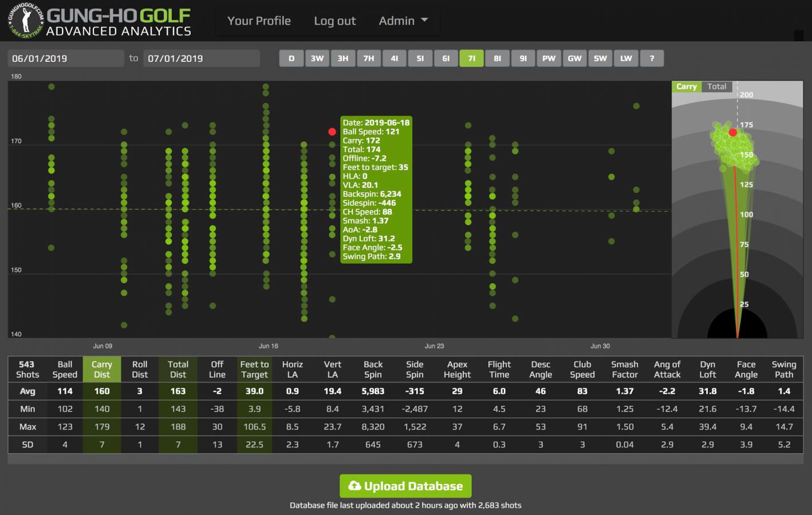Image resolution: width=812 pixels, height=515 pixels.
Task: Select the Face Angle column header
Action: pos(746,369)
